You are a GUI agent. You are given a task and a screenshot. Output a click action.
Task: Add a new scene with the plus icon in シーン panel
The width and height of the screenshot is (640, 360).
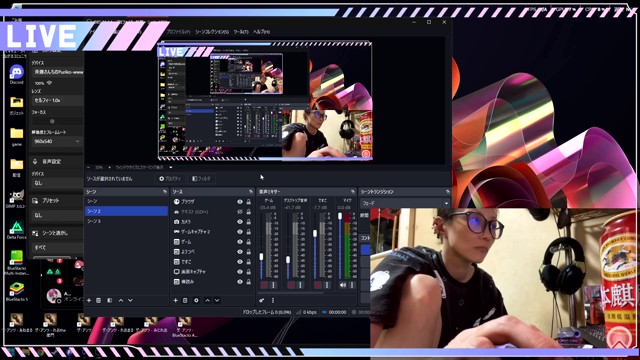coord(89,300)
